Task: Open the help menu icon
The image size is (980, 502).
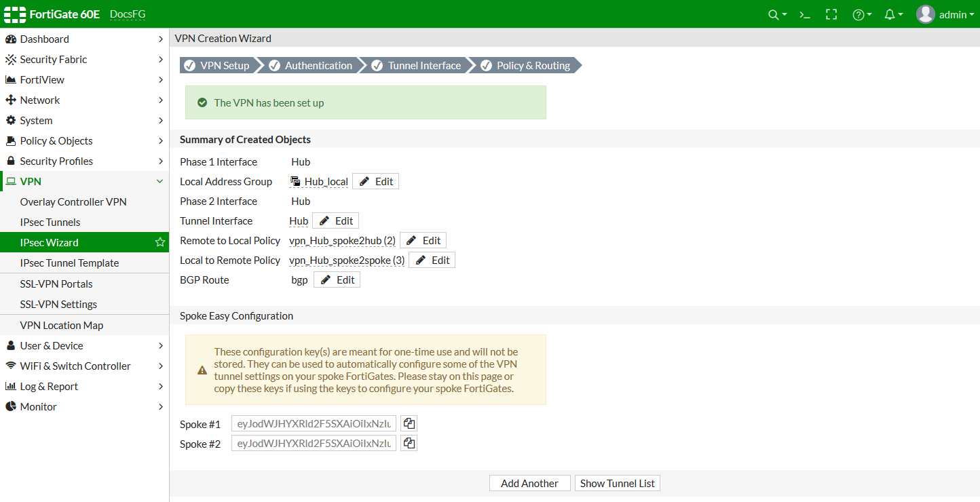Action: pyautogui.click(x=859, y=14)
